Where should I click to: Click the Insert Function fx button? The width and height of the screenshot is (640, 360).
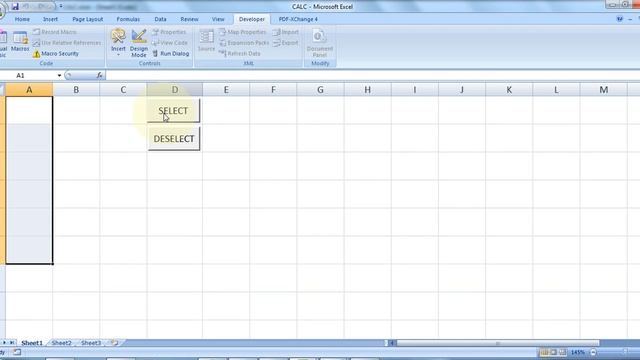point(100,75)
